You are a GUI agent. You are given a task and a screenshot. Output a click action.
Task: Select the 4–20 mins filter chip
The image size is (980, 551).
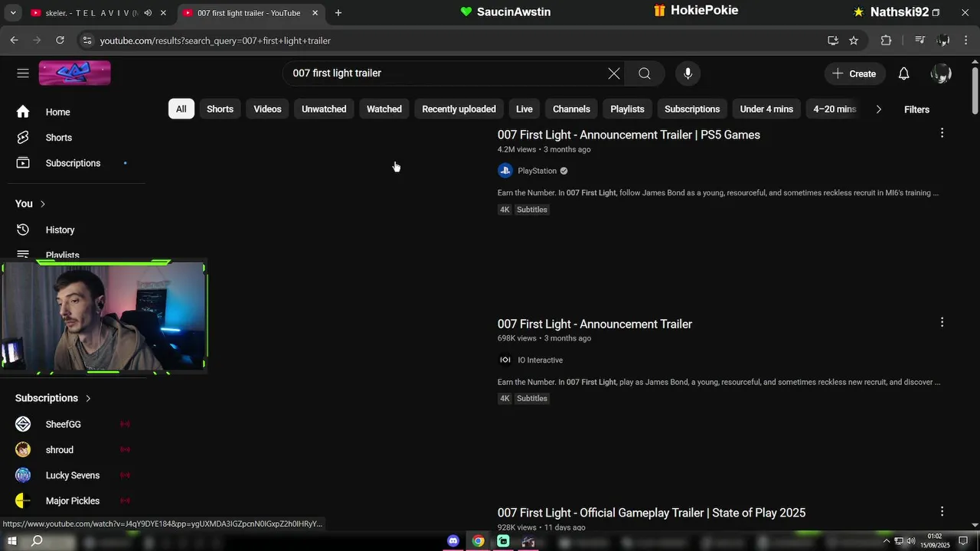coord(835,109)
